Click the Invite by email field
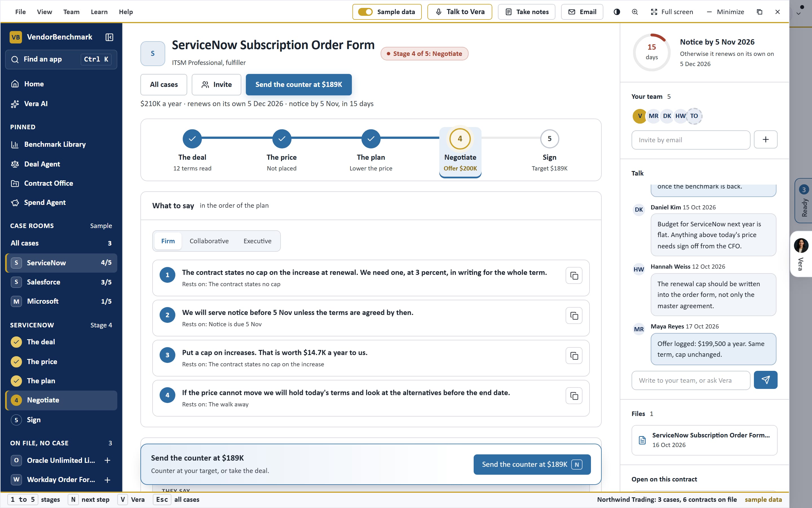The height and width of the screenshot is (508, 812). pyautogui.click(x=690, y=140)
